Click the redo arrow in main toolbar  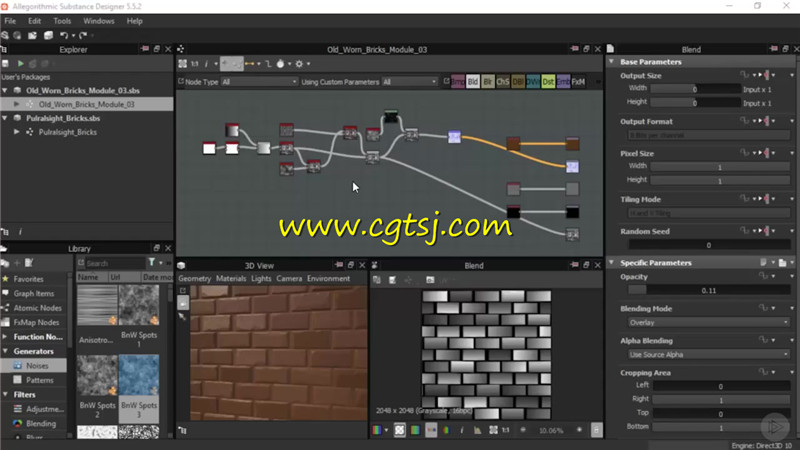coord(83,35)
